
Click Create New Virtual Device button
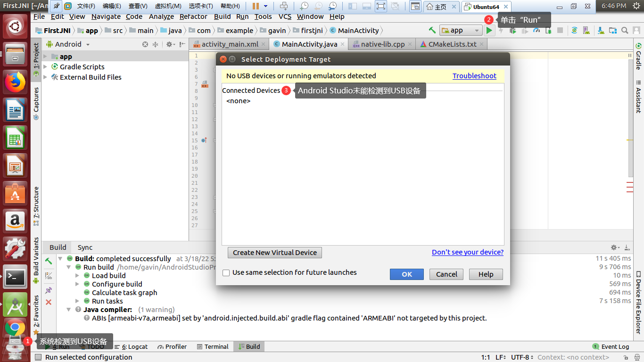[x=275, y=253]
